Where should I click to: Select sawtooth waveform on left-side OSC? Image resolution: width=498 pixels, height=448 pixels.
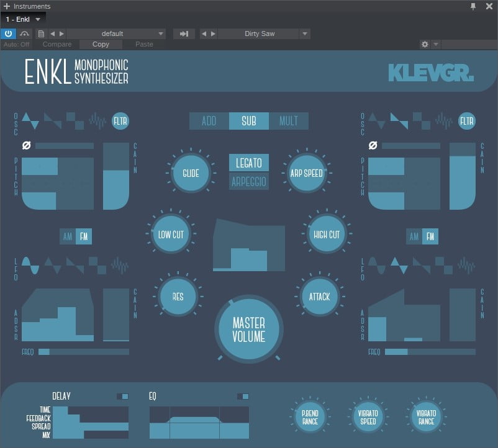[x=53, y=121]
